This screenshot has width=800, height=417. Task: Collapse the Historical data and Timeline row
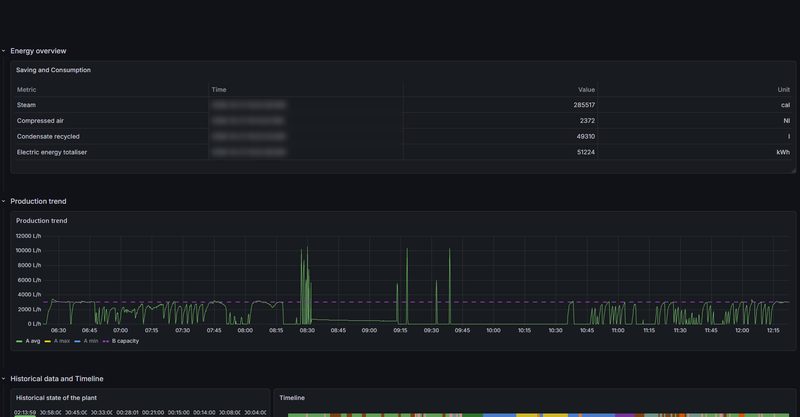[57, 379]
